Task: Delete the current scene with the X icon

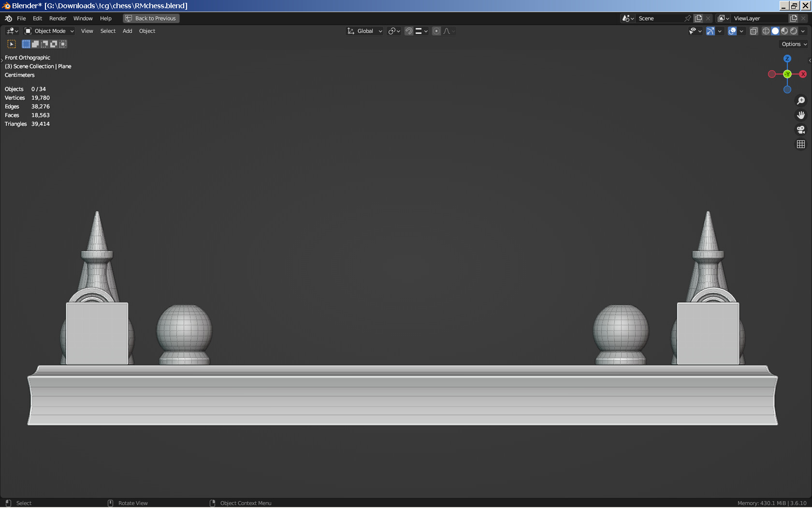Action: (x=708, y=18)
